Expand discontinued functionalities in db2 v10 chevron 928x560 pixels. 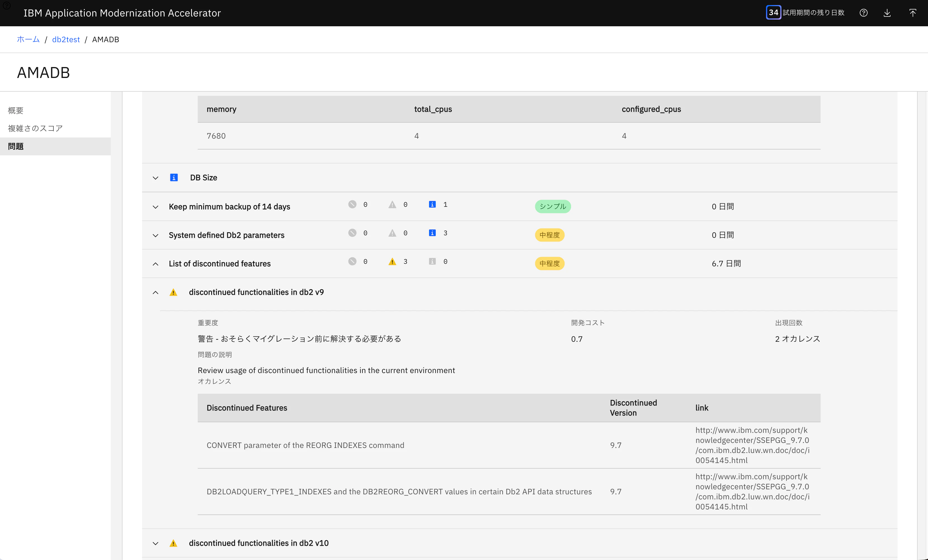[156, 543]
